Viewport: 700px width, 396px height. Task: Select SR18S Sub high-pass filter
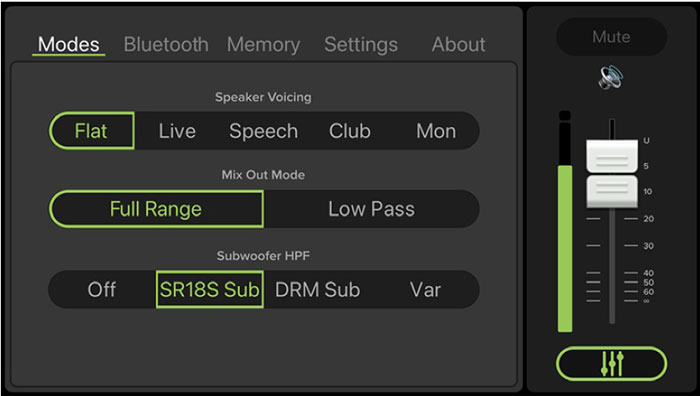click(x=210, y=289)
